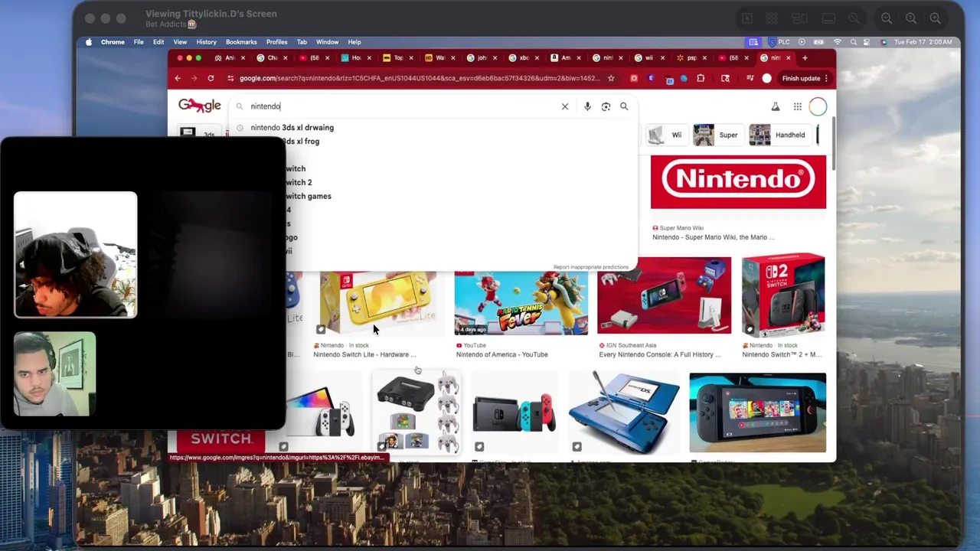Bookmark this page with the star icon
The height and width of the screenshot is (551, 980).
611,78
